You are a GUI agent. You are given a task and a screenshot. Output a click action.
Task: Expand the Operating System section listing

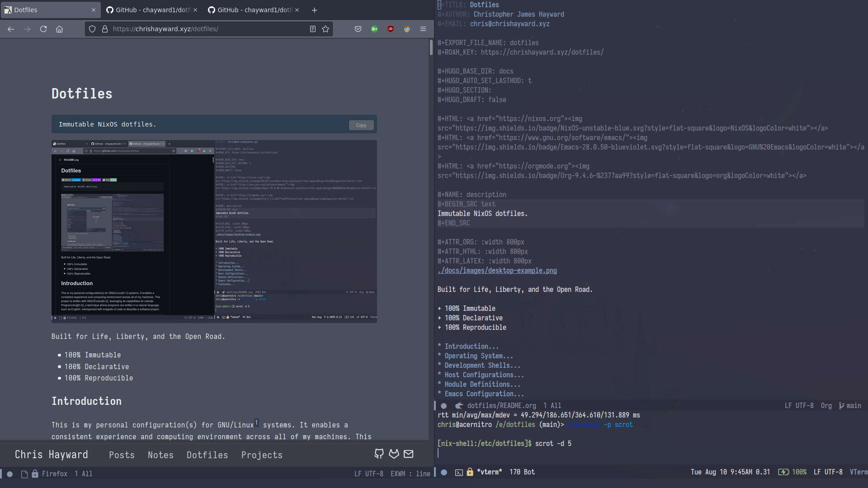(477, 356)
